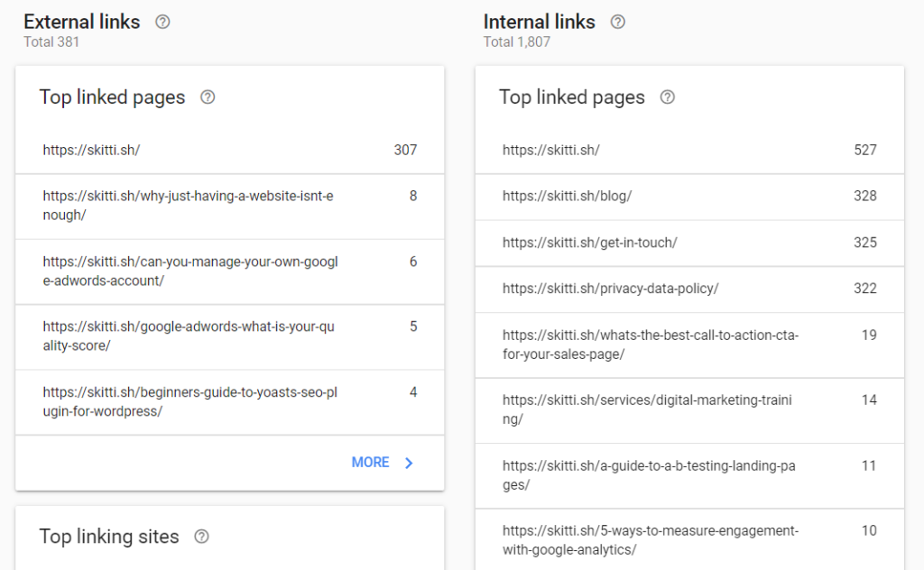This screenshot has width=924, height=570.
Task: Click the Total 381 label
Action: click(x=51, y=41)
